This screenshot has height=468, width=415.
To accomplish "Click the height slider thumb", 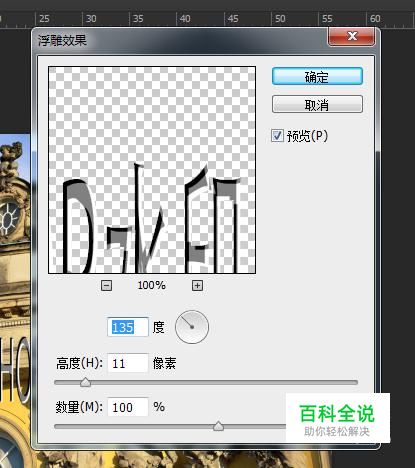I will (x=86, y=382).
